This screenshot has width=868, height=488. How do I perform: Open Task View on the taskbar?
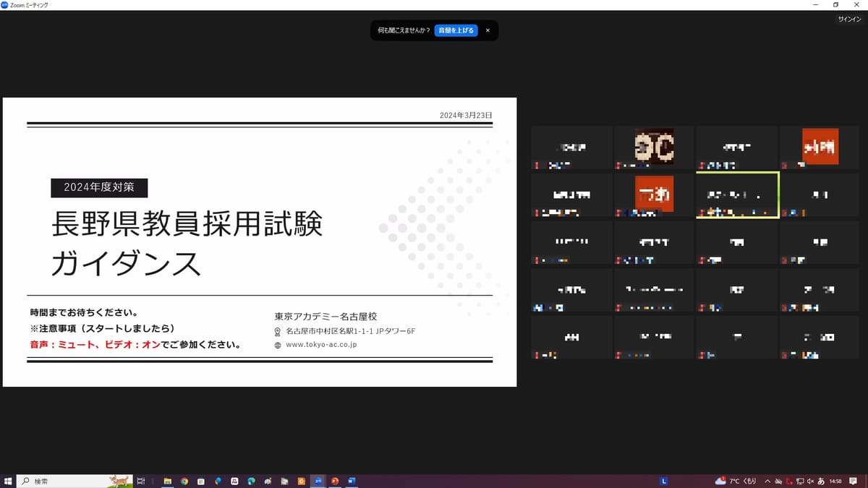(x=141, y=481)
